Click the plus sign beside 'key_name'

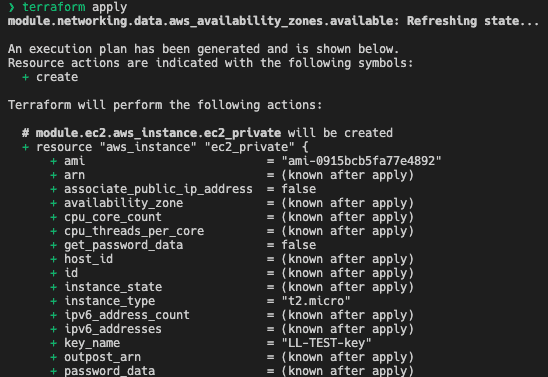point(53,343)
